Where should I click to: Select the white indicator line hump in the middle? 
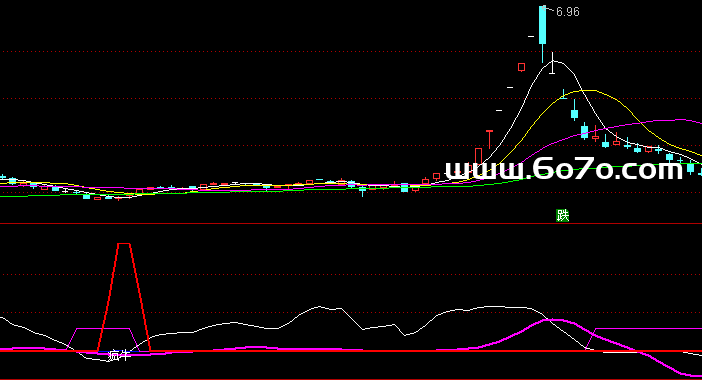click(x=320, y=307)
